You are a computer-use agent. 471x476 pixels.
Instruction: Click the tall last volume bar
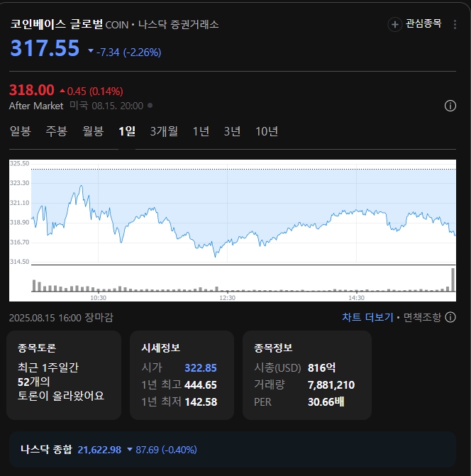453,279
